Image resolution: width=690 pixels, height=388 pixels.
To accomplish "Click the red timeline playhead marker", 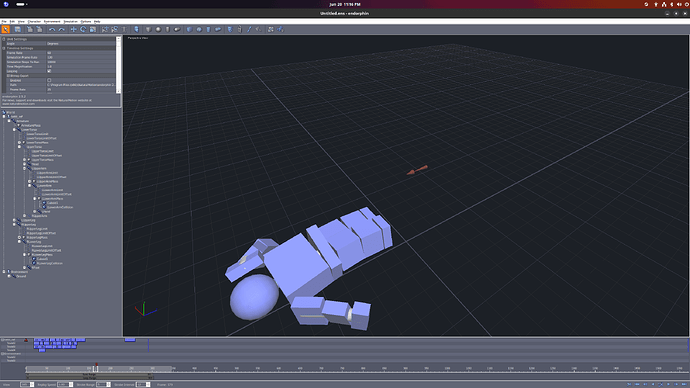I will [96, 365].
